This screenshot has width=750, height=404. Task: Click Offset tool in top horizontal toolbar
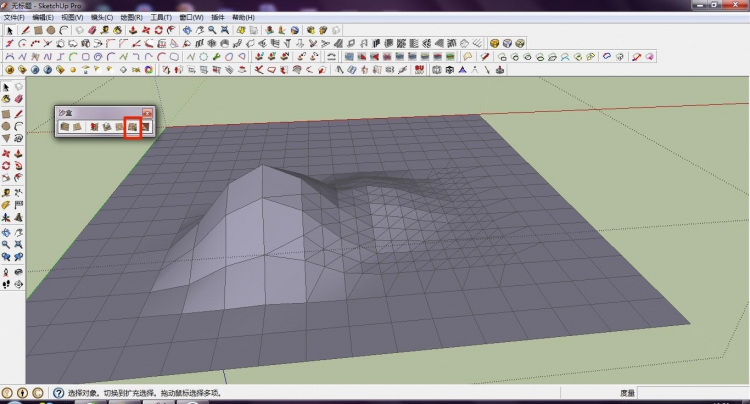click(x=171, y=30)
